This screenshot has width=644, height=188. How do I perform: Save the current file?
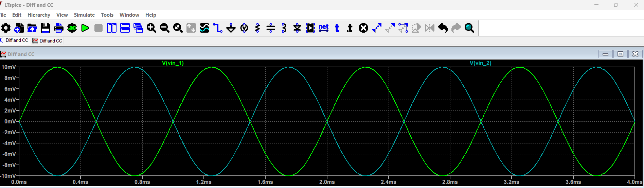tap(46, 28)
